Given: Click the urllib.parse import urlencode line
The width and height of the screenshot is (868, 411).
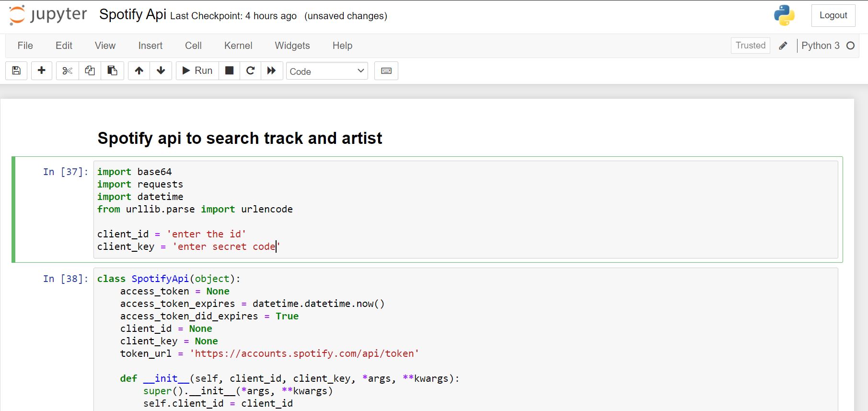Looking at the screenshot, I should (x=195, y=209).
